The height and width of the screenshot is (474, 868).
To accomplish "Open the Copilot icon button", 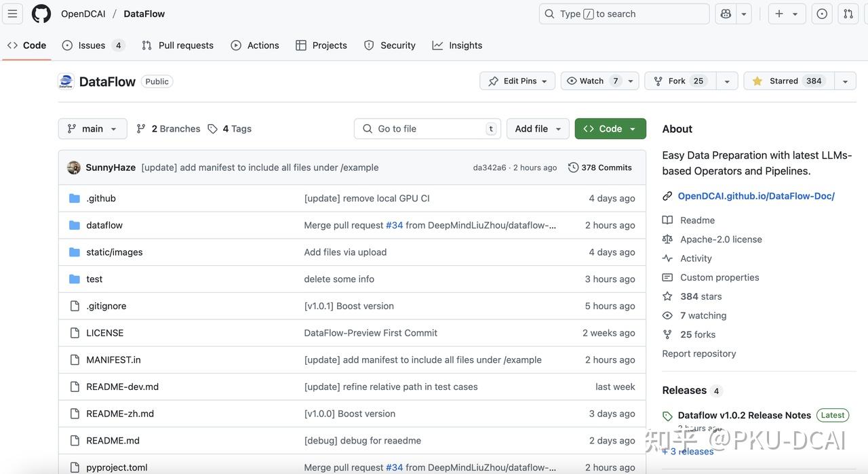I will coord(726,14).
